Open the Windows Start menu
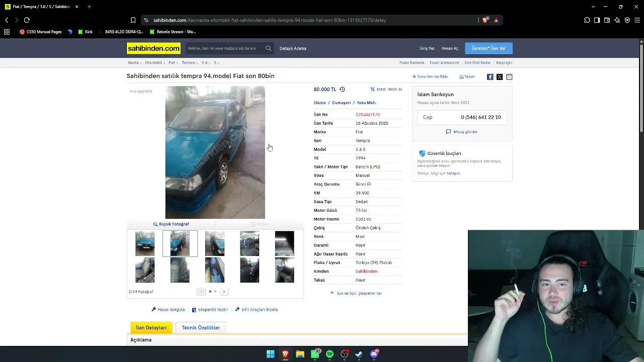The width and height of the screenshot is (644, 362). point(271,354)
